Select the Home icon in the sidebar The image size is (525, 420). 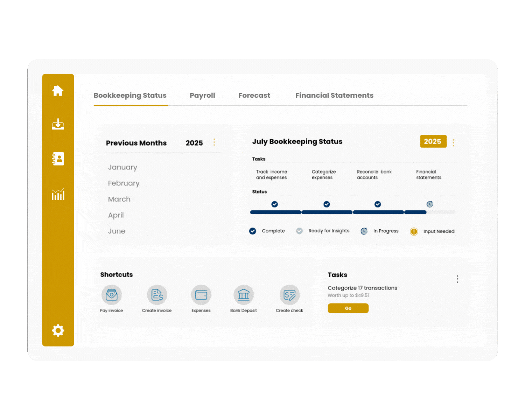coord(58,90)
